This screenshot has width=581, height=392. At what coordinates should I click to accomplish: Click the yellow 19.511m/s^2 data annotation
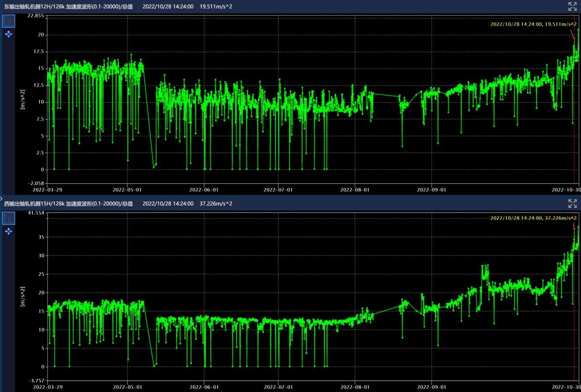tap(533, 25)
